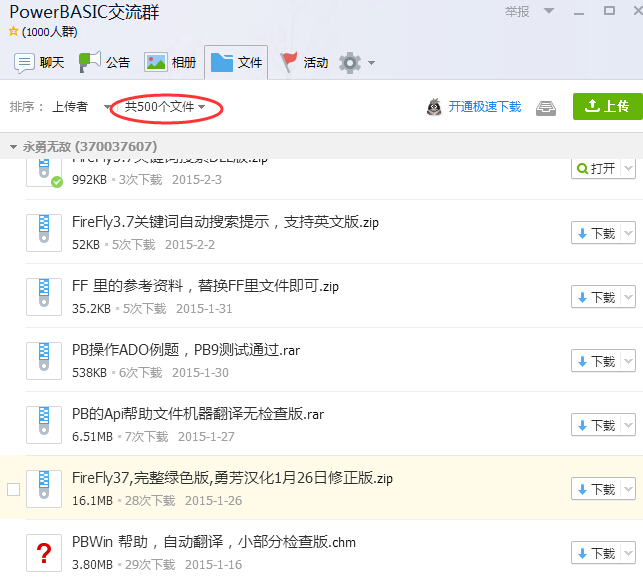The width and height of the screenshot is (643, 582).
Task: Open the 公告 announcements tab
Action: click(105, 63)
